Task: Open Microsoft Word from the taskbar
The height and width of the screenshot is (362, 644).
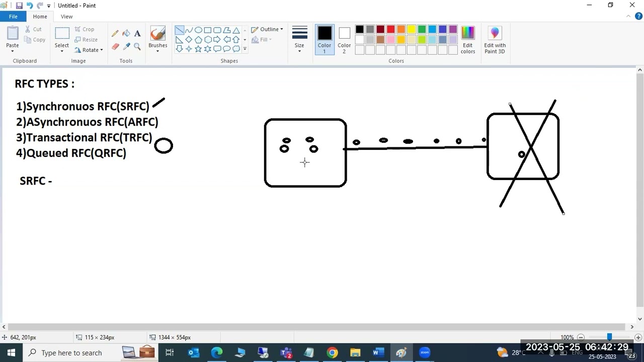Action: (378, 353)
